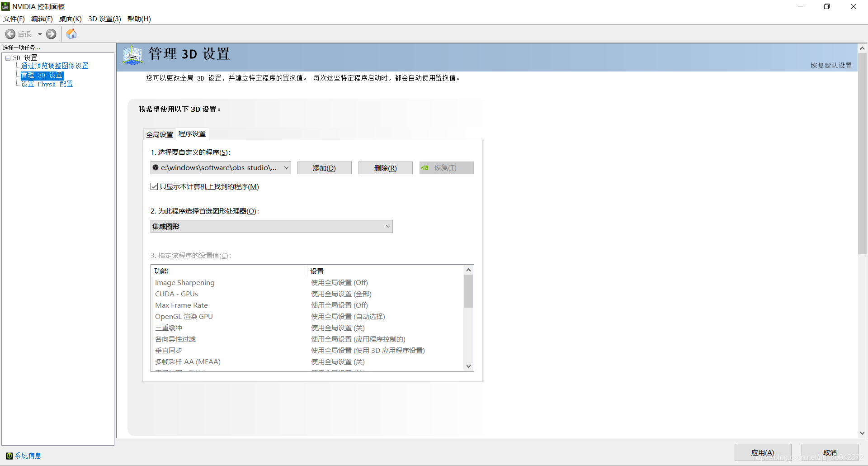
Task: Click the 功能 column header
Action: click(229, 271)
